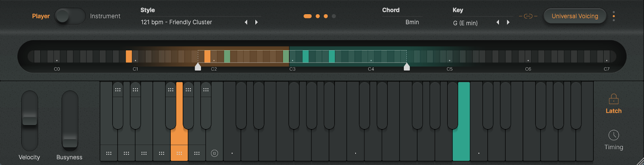This screenshot has width=644, height=165.
Task: Trigger the pattern icon on the lowest A-sharp black key
Action: click(206, 90)
